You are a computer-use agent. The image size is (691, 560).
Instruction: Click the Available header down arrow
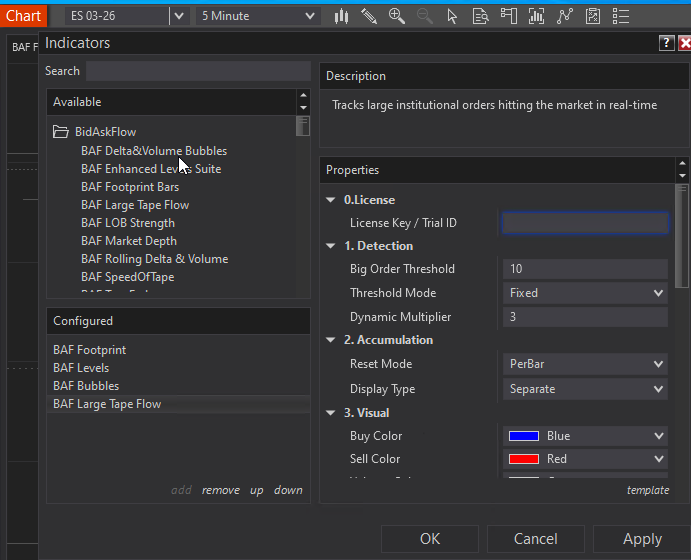coord(303,108)
